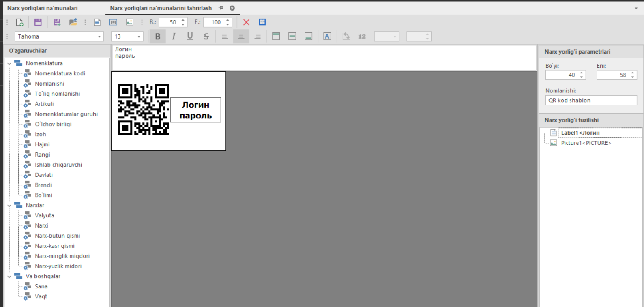
Task: Set vertical alignment to middle
Action: coord(292,36)
